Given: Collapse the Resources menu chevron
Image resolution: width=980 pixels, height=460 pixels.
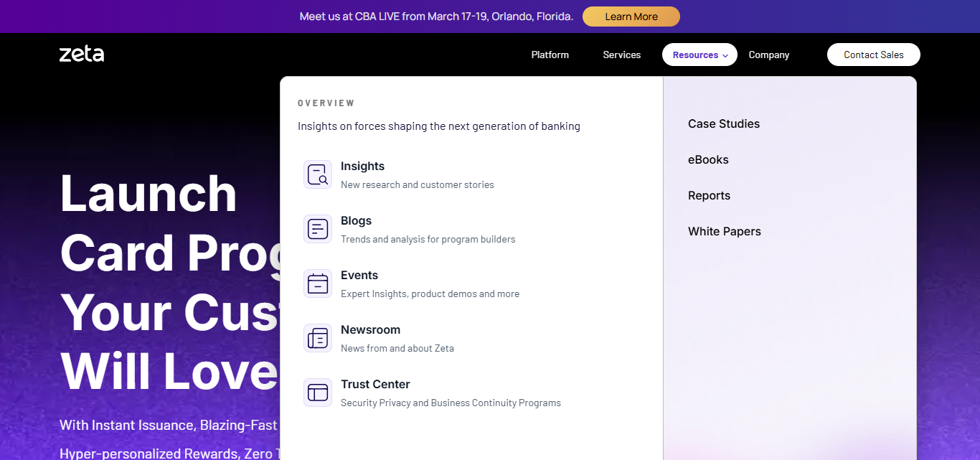Looking at the screenshot, I should (725, 55).
